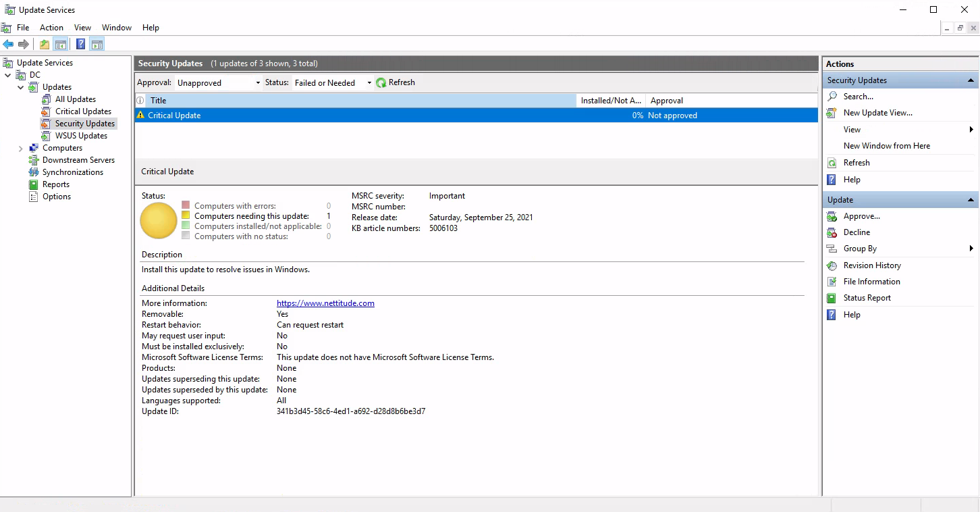Sort by the Approval column header

732,101
